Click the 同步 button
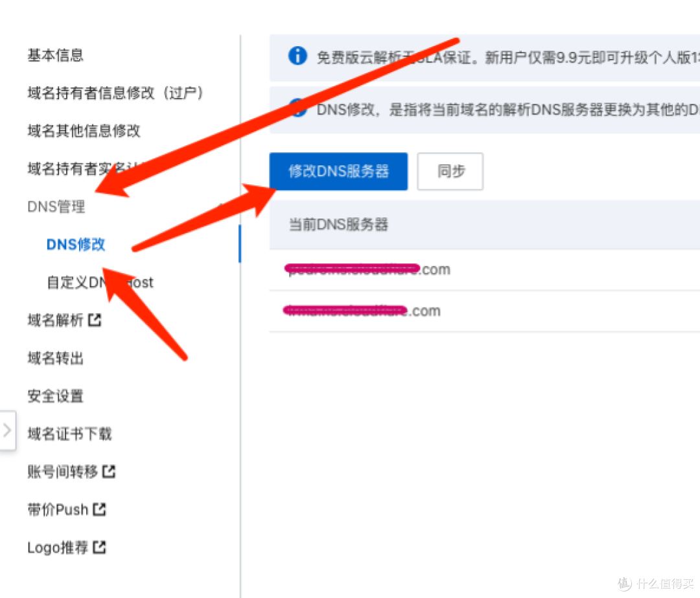Image resolution: width=700 pixels, height=598 pixels. pos(450,171)
